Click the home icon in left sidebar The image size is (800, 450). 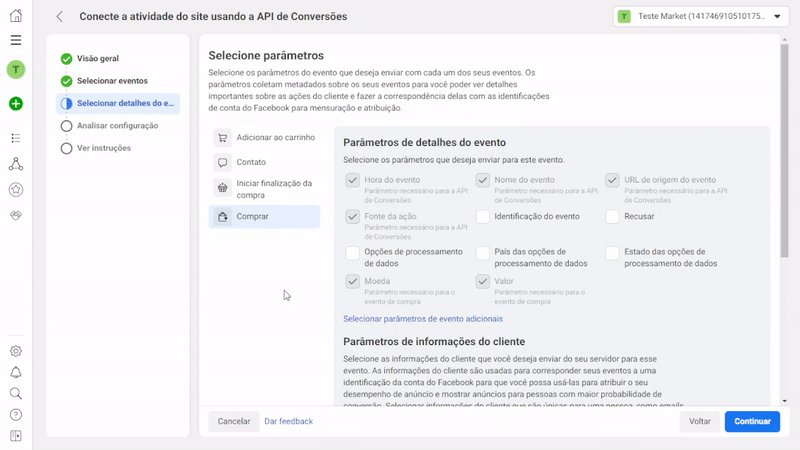(15, 16)
